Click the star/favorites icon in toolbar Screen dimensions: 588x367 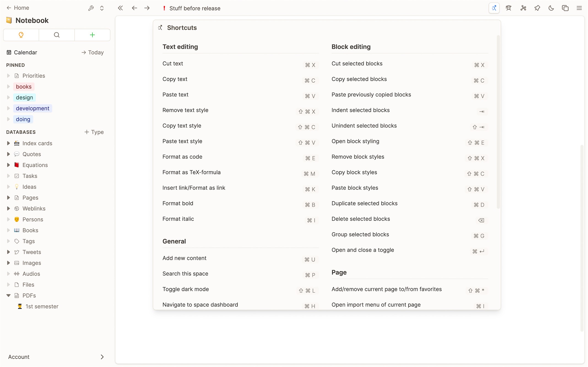tap(537, 8)
